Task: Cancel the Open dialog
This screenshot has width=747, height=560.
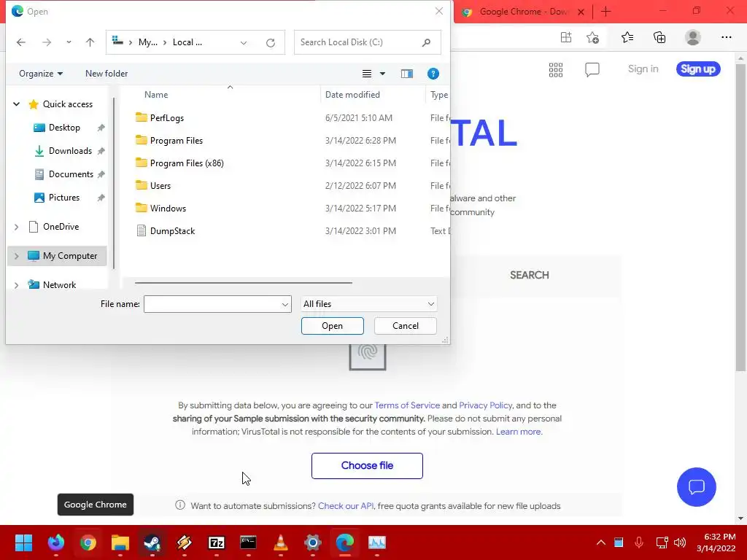Action: click(x=406, y=326)
